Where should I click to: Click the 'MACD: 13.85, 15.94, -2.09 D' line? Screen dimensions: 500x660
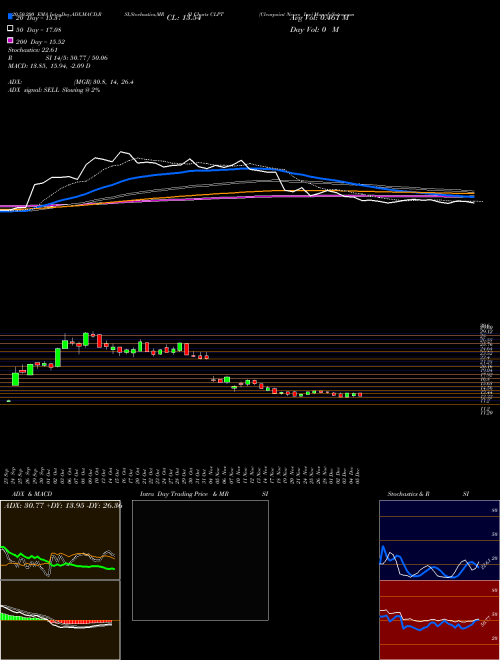49,66
